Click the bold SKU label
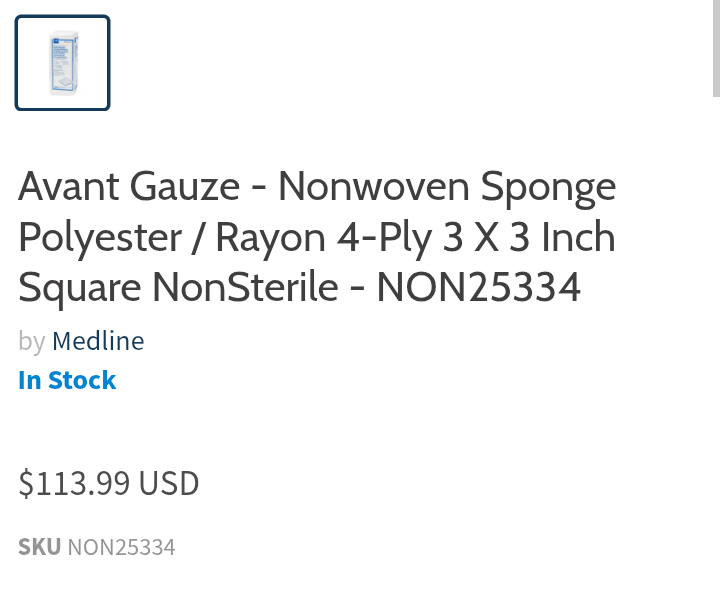Screen dimensions: 720x593 (39, 548)
